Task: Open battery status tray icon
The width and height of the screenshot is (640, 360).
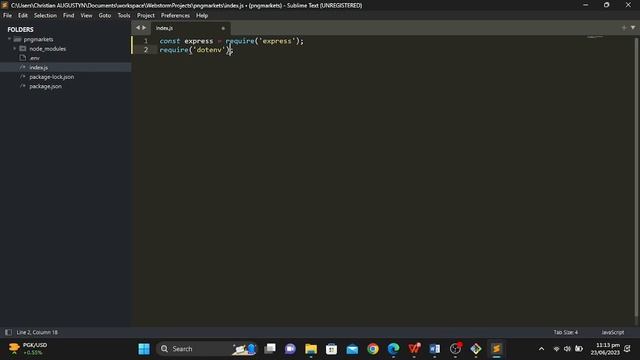Action: pyautogui.click(x=579, y=349)
